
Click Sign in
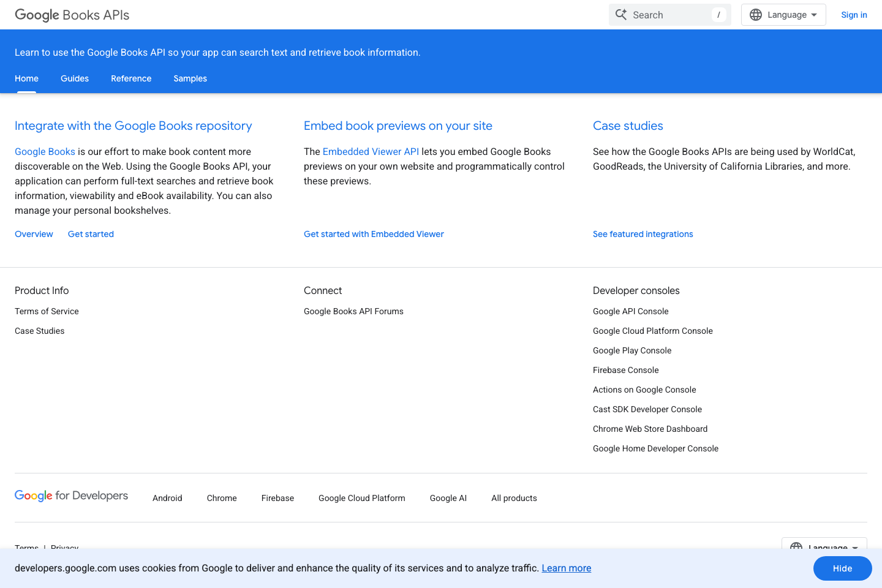point(854,15)
